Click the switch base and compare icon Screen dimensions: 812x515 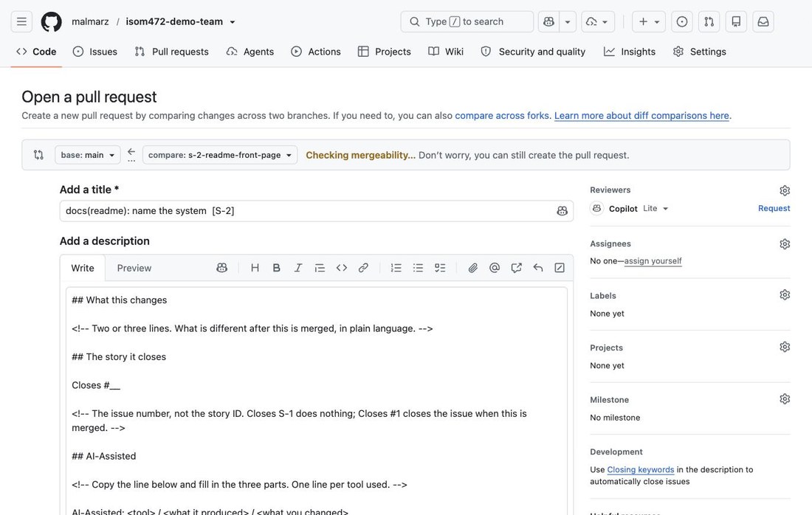coord(38,155)
